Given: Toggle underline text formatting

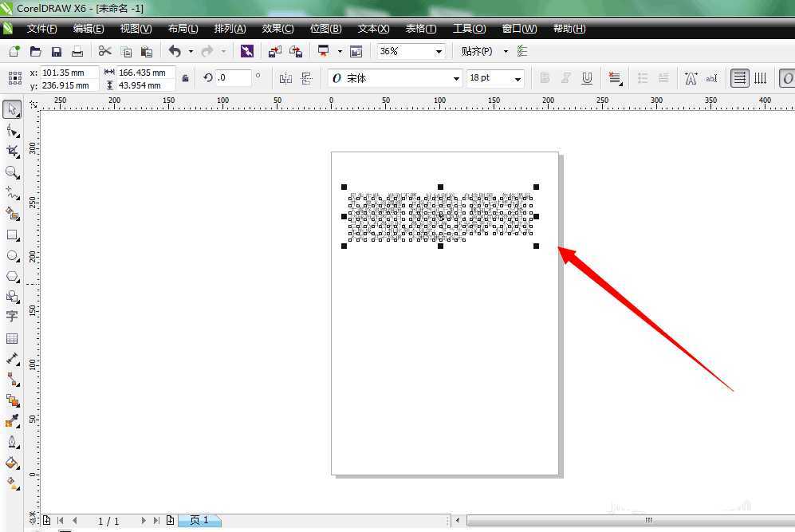Looking at the screenshot, I should pos(587,78).
